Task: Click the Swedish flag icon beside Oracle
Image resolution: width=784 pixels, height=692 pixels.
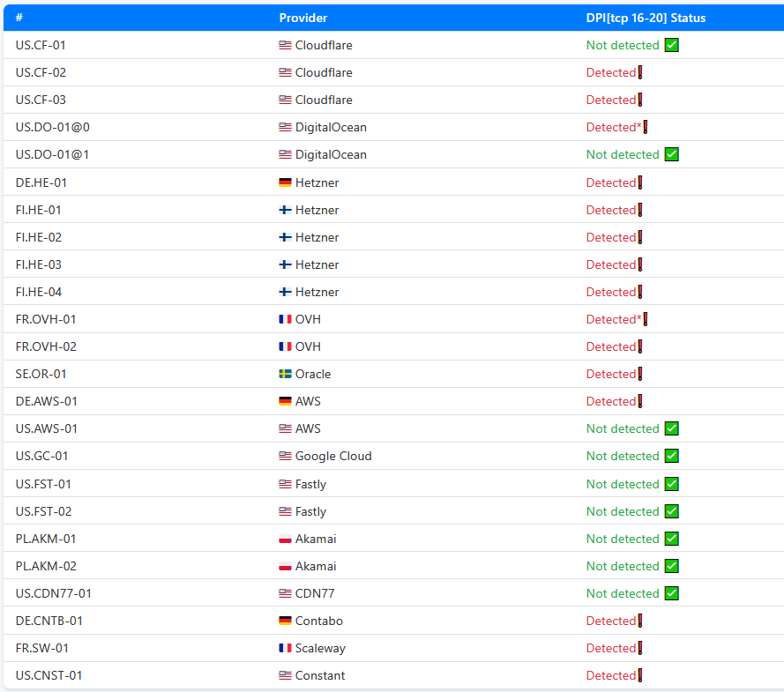Action: click(285, 374)
